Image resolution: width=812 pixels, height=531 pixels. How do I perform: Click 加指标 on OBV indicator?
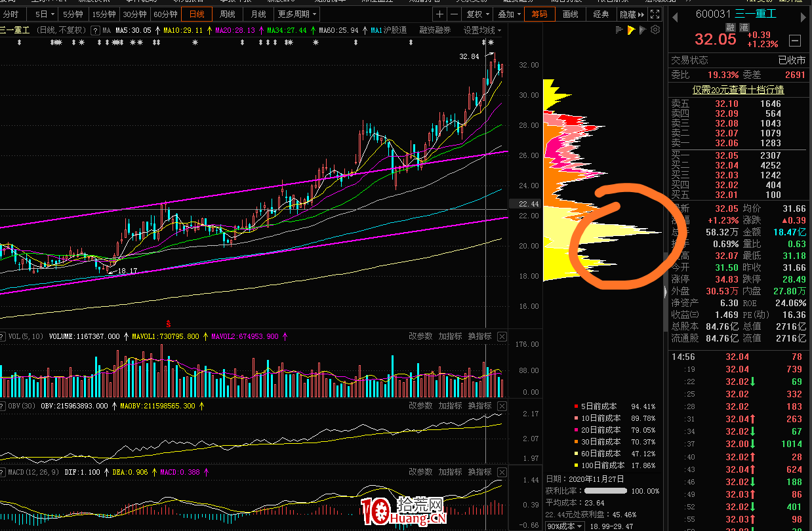point(450,406)
